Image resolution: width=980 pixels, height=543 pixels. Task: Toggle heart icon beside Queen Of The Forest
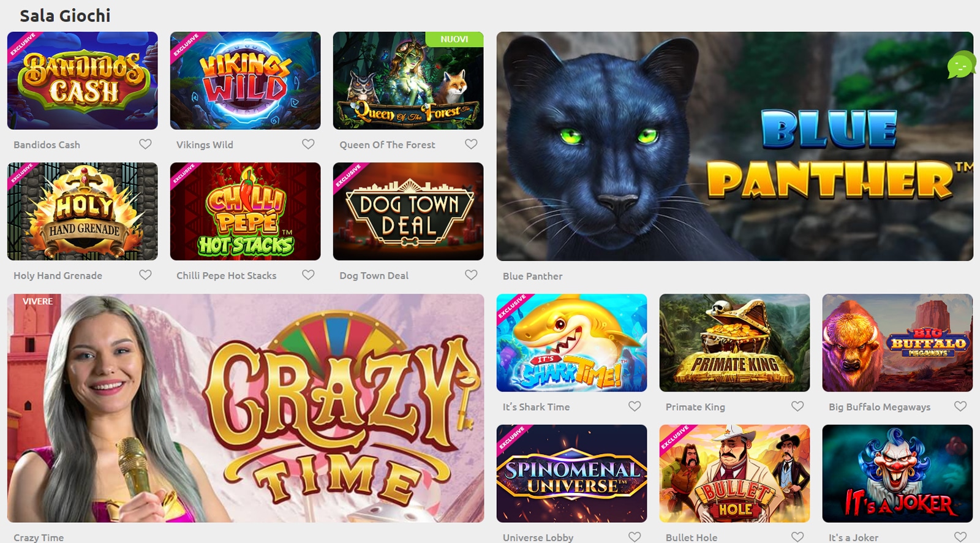coord(471,144)
